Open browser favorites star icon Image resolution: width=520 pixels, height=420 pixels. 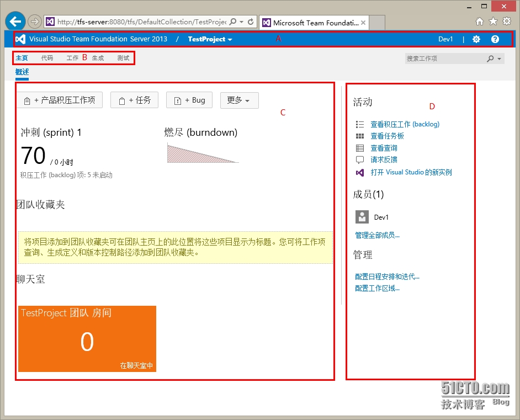coord(493,22)
